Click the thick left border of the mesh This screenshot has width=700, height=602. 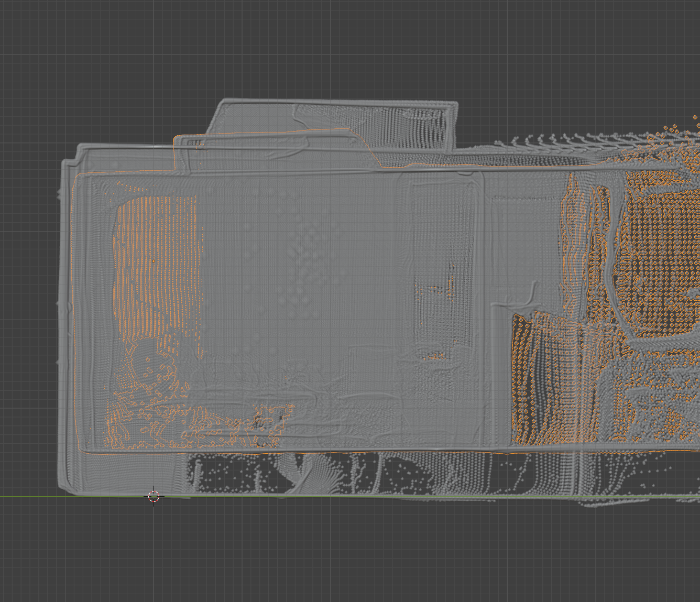pos(66,314)
